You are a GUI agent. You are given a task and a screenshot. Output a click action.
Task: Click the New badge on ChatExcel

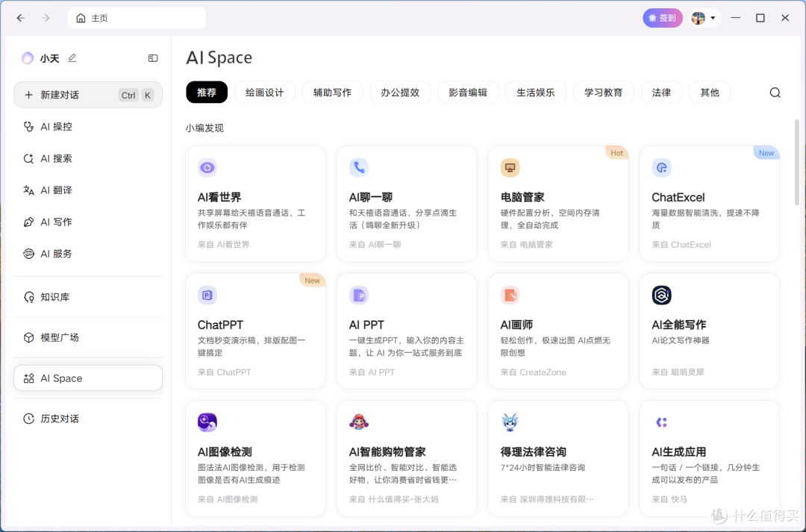(x=766, y=153)
